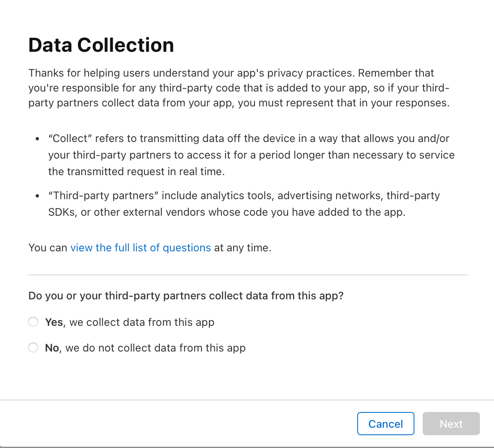This screenshot has width=494, height=448.
Task: Click the "Third-party partners" definition bullet text
Action: pyautogui.click(x=244, y=204)
